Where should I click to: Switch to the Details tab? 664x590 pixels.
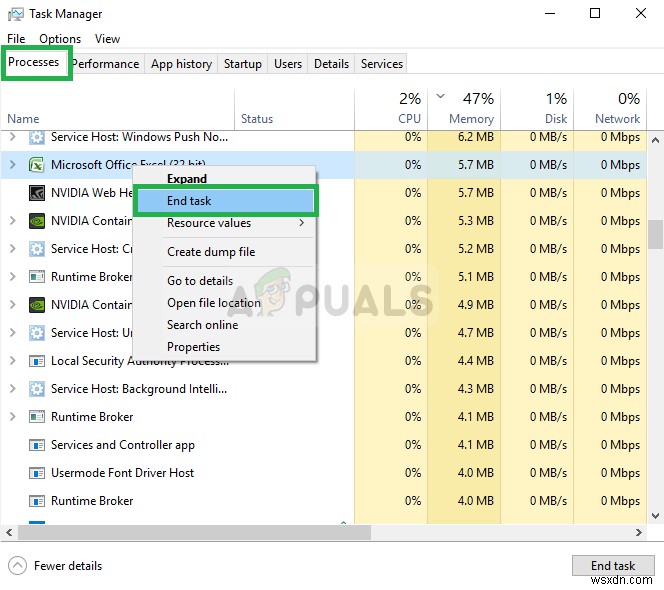[x=332, y=64]
